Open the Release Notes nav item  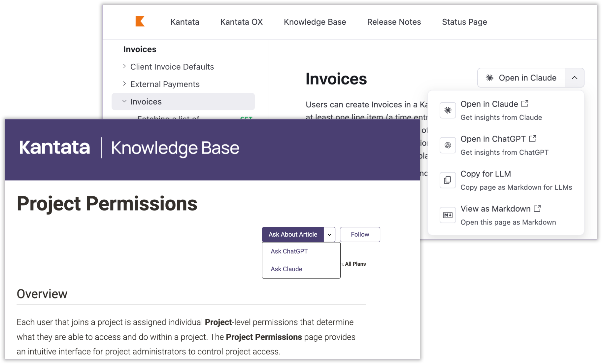(x=394, y=22)
